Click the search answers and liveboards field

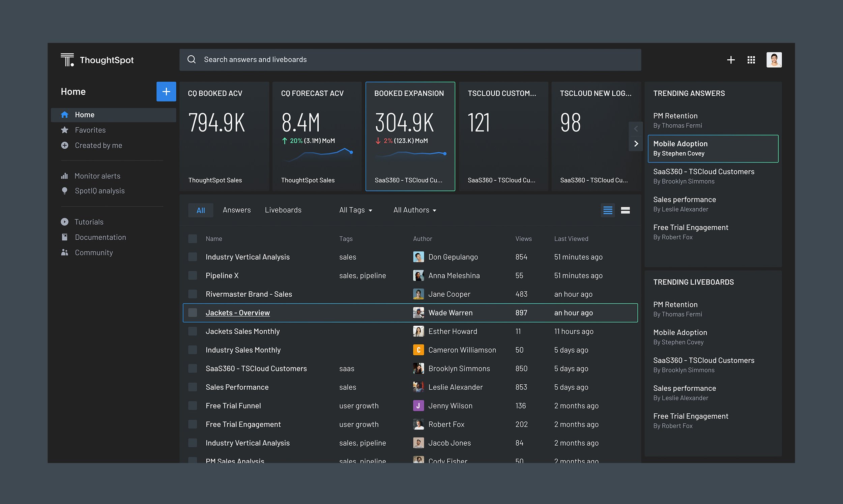(410, 60)
